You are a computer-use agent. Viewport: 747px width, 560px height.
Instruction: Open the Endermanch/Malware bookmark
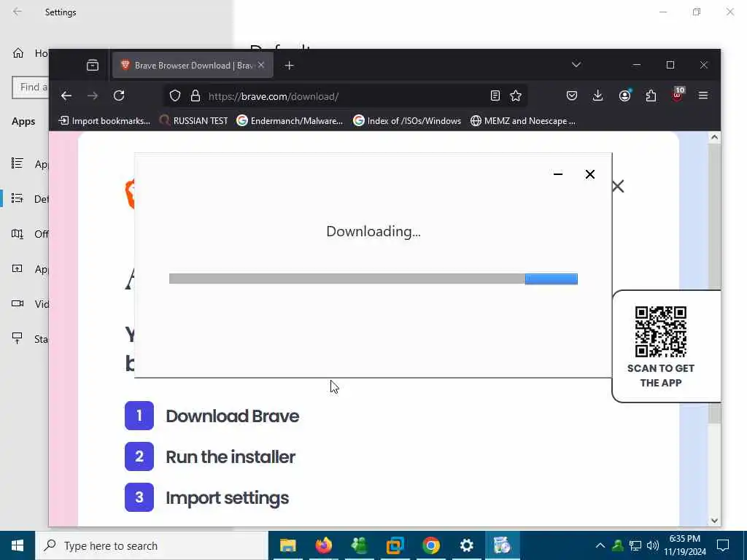(290, 121)
